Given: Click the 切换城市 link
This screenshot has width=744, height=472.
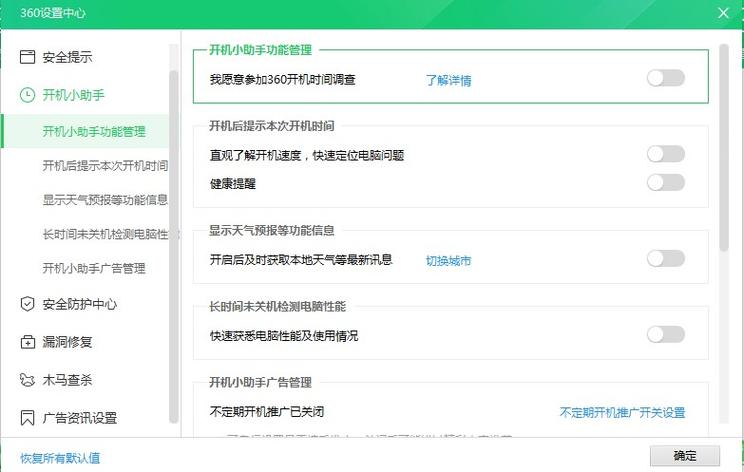Looking at the screenshot, I should click(x=448, y=260).
